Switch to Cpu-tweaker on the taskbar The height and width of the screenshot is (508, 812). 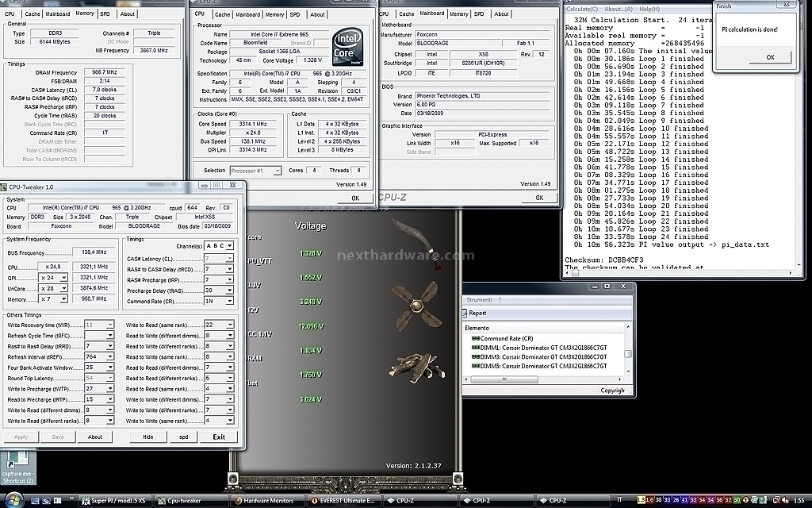tap(190, 501)
